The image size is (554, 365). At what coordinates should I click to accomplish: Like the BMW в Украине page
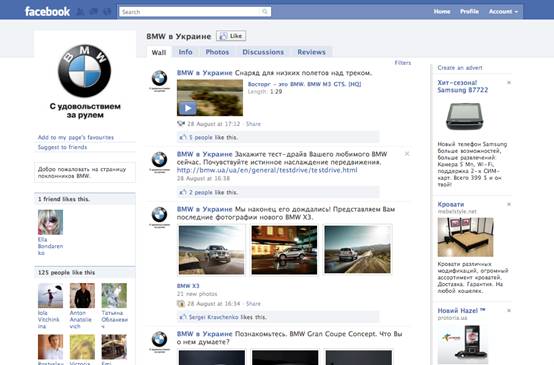coord(231,36)
